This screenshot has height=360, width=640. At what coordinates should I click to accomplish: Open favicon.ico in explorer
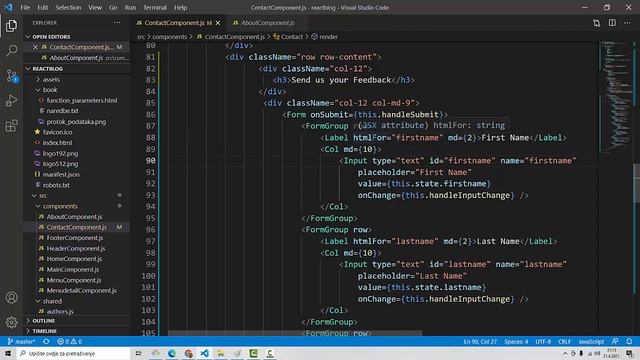coord(59,132)
